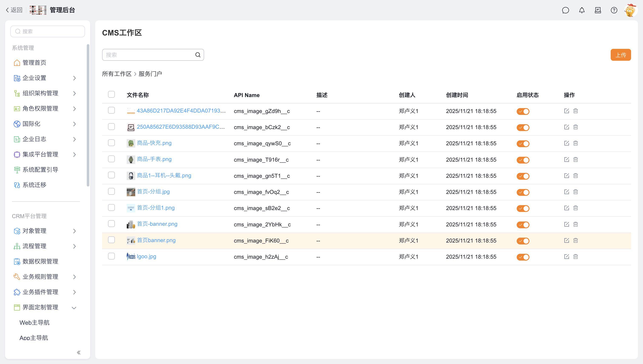Screen dimensions: 643x364
Task: Go to 管理首页 in sidebar
Action: click(x=34, y=62)
